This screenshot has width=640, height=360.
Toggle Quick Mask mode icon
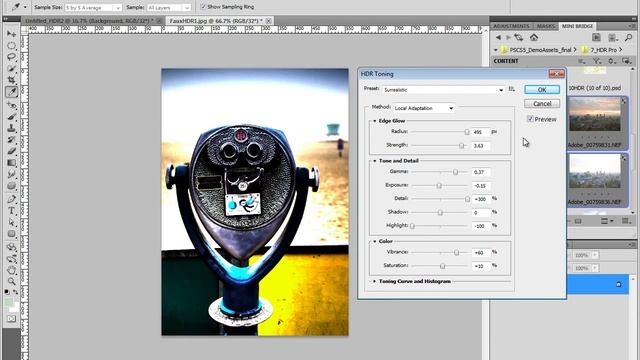click(x=11, y=318)
